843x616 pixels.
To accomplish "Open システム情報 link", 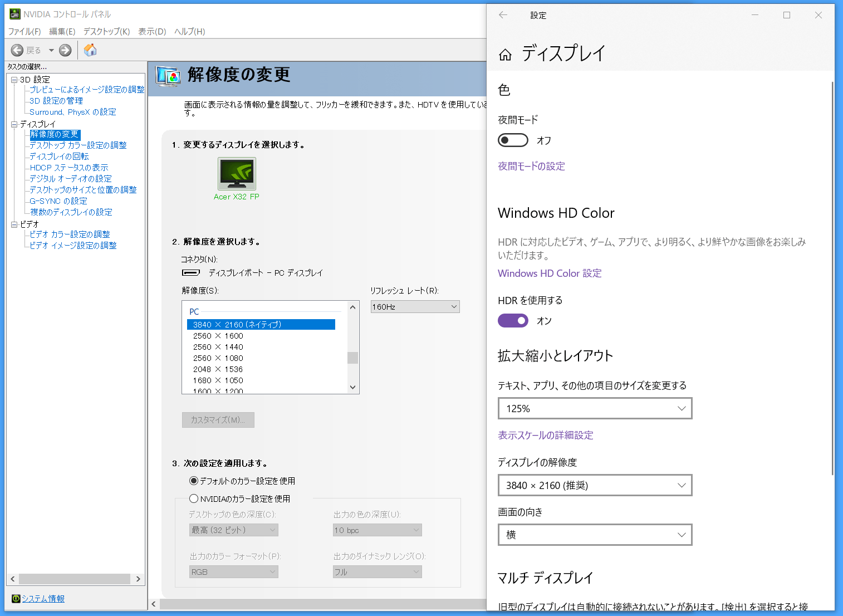I will tap(43, 599).
